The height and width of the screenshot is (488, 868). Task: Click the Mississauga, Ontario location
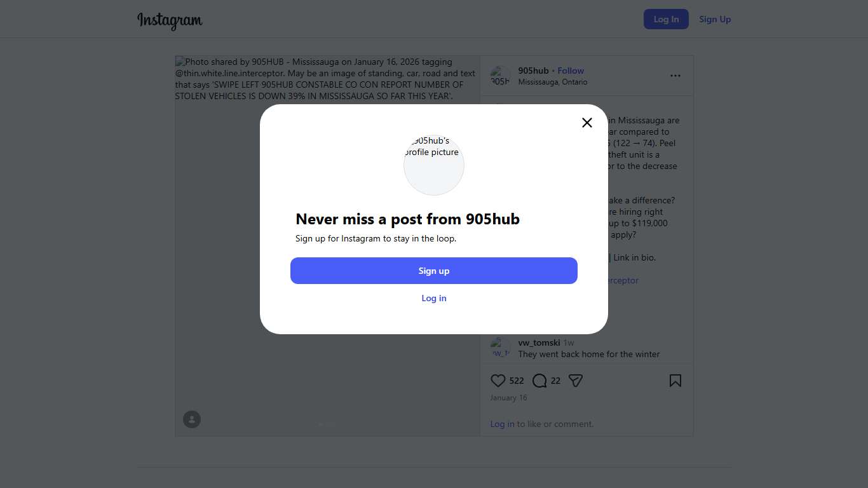pyautogui.click(x=552, y=82)
